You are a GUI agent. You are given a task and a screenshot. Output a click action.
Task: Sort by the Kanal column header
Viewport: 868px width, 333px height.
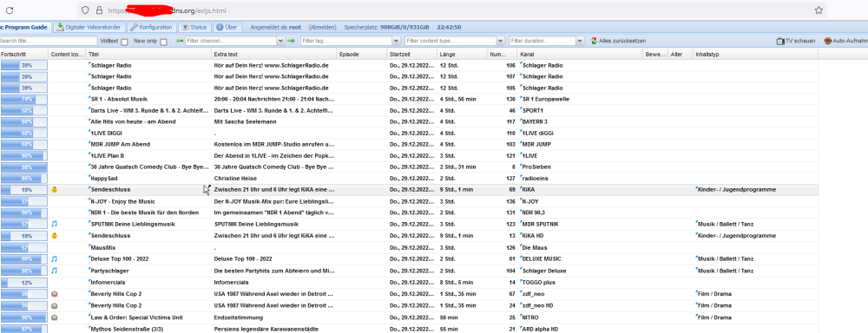point(581,55)
